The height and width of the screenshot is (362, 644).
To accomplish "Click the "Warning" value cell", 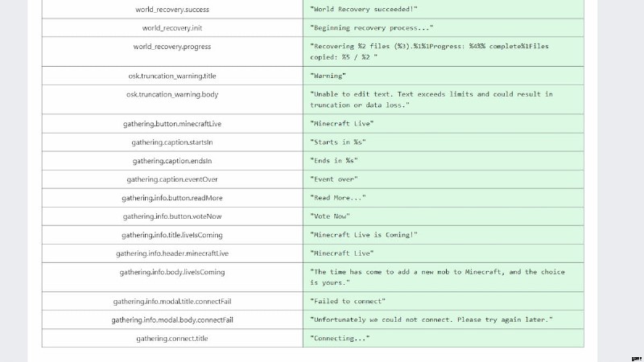I will point(444,76).
